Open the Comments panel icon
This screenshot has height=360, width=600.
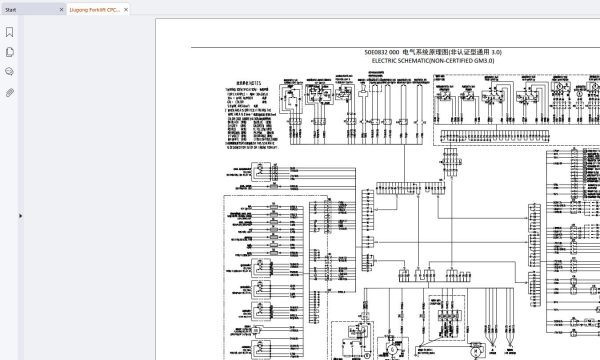pos(10,72)
